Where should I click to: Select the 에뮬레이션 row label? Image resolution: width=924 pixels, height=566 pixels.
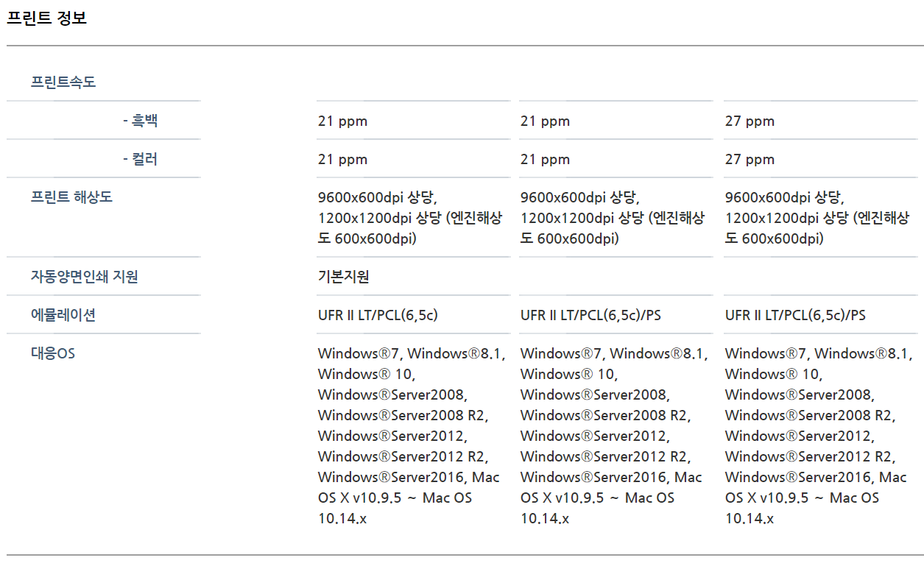click(x=63, y=316)
